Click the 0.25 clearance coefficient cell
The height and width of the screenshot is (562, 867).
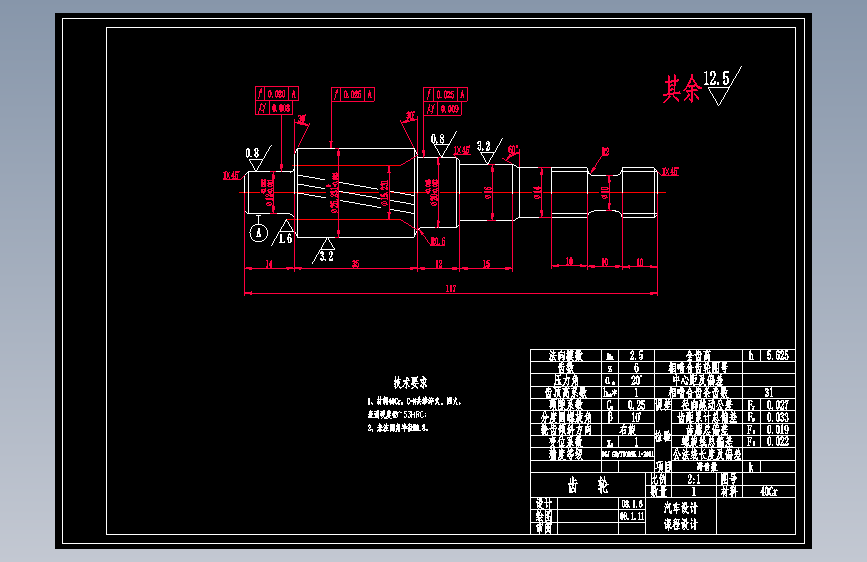point(636,405)
